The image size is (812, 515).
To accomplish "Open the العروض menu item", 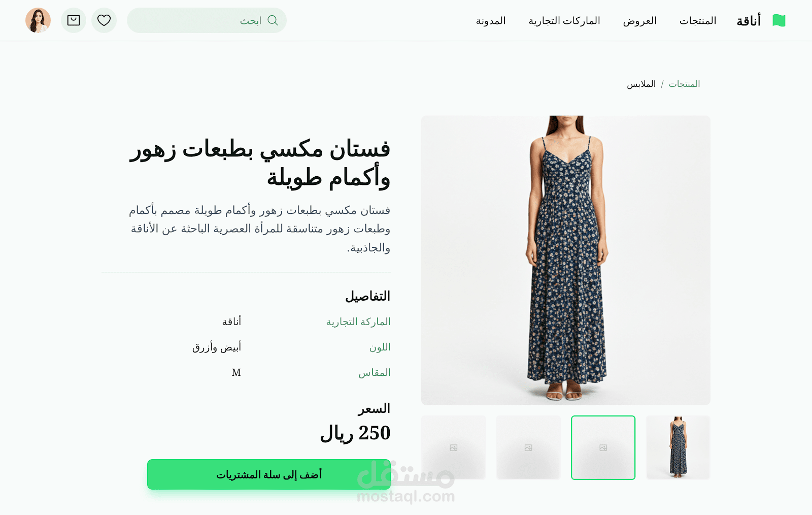I will pos(639,21).
